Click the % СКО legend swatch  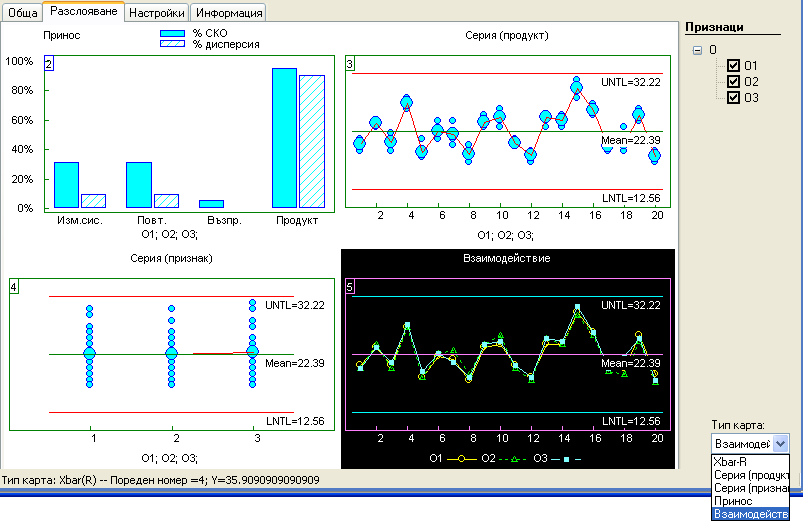(x=173, y=33)
